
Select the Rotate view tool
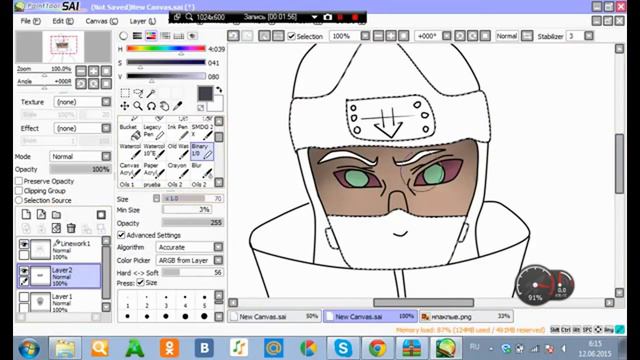point(151,107)
